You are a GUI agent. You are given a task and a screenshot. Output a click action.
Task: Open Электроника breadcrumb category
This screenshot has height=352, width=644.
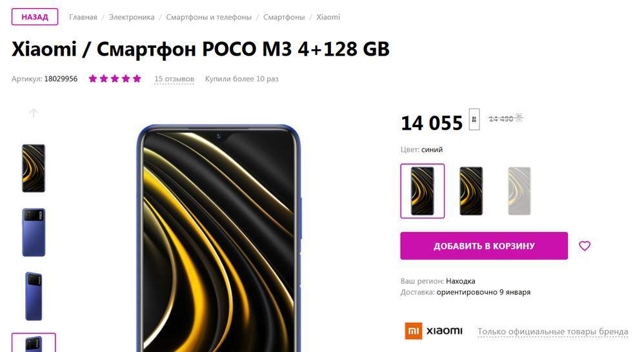pos(132,17)
